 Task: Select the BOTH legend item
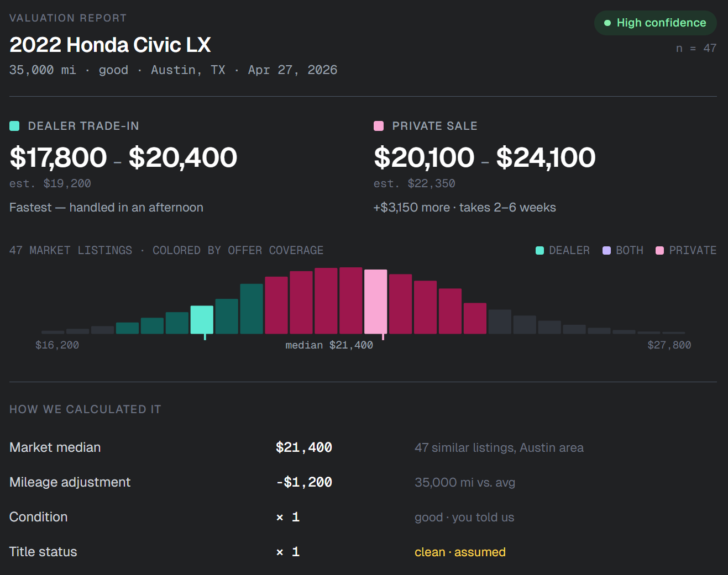tap(623, 250)
